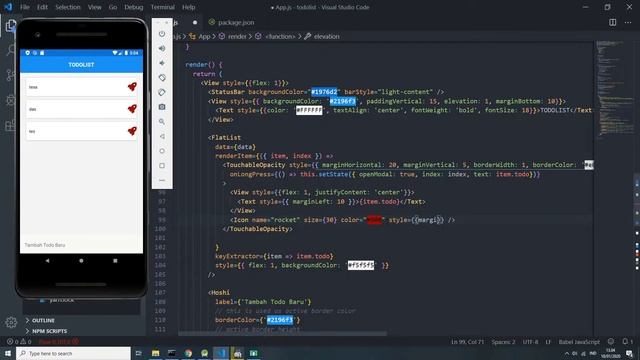Click the #FFFFFF color value in Text style

tap(309, 110)
